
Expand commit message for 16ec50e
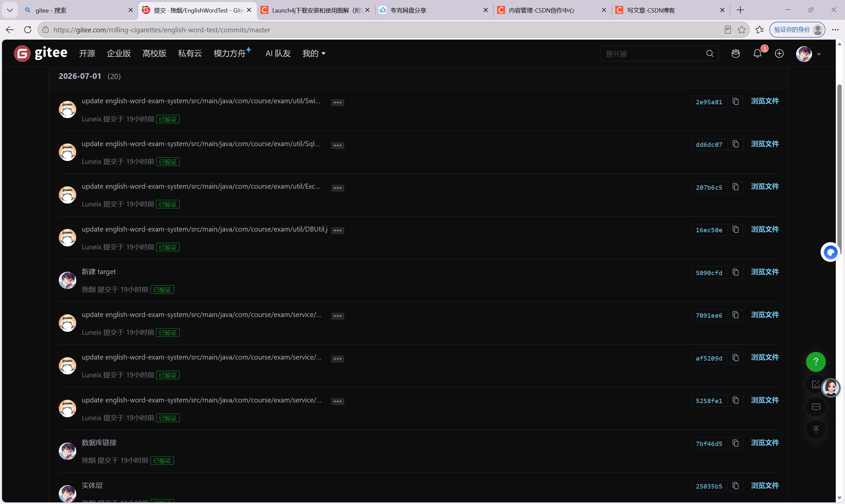point(338,231)
